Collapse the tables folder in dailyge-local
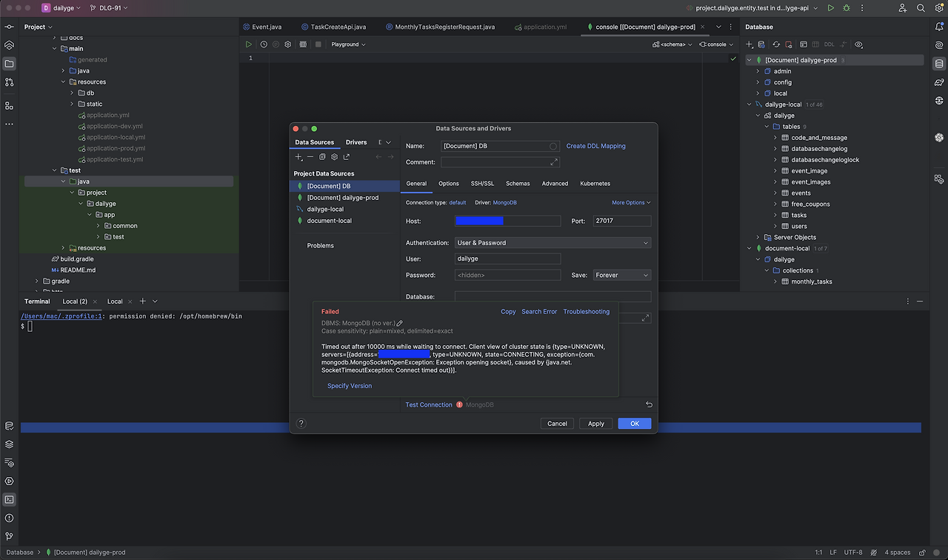 click(x=767, y=127)
